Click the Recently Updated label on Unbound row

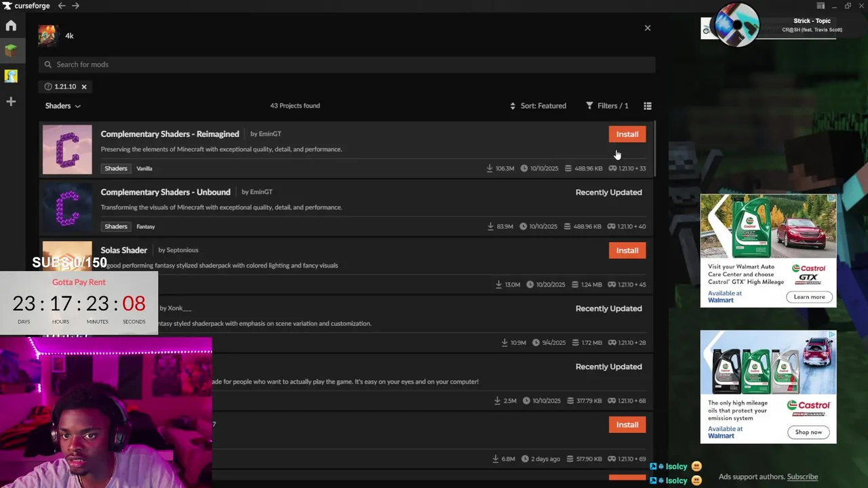click(x=609, y=192)
